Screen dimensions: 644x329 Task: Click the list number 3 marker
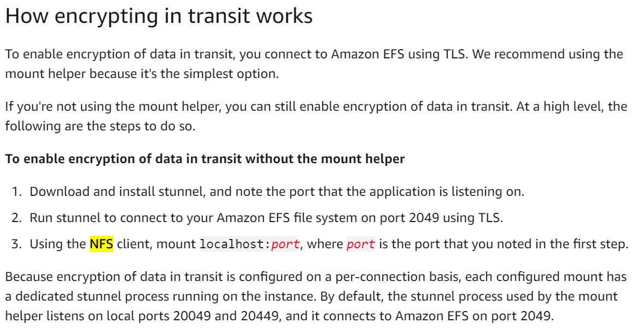pos(16,244)
